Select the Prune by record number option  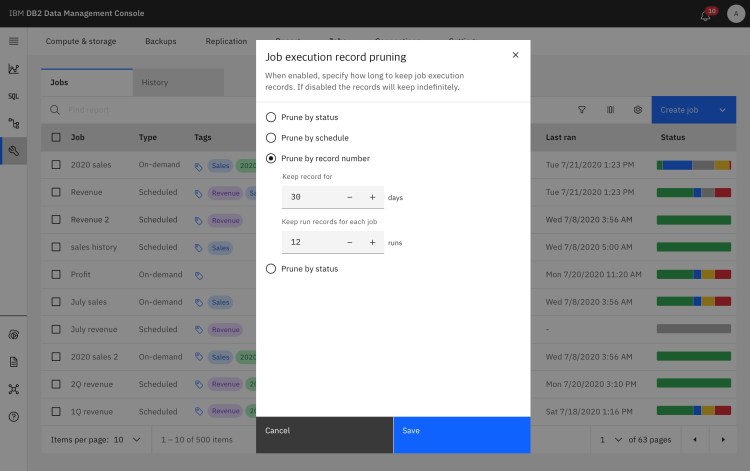tap(271, 159)
